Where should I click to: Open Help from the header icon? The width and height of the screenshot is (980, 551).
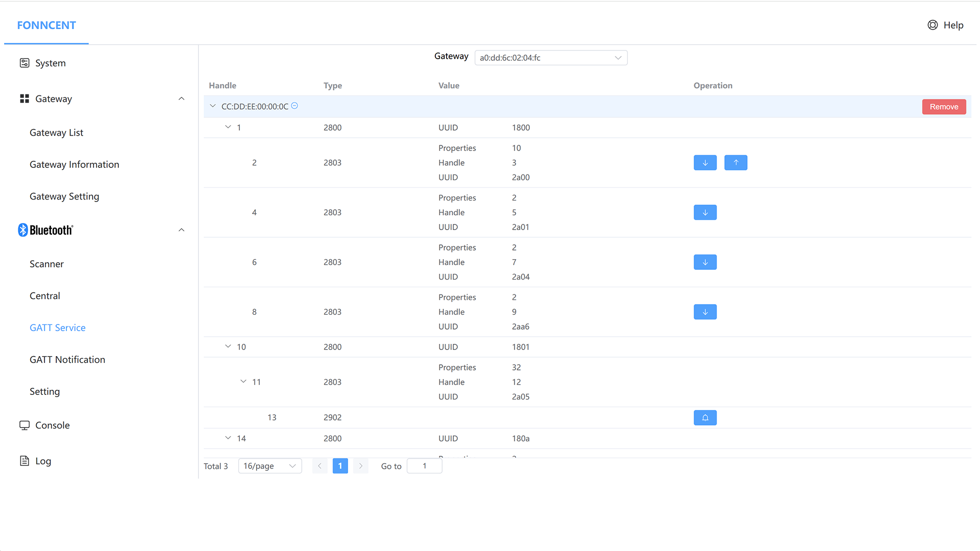point(933,25)
